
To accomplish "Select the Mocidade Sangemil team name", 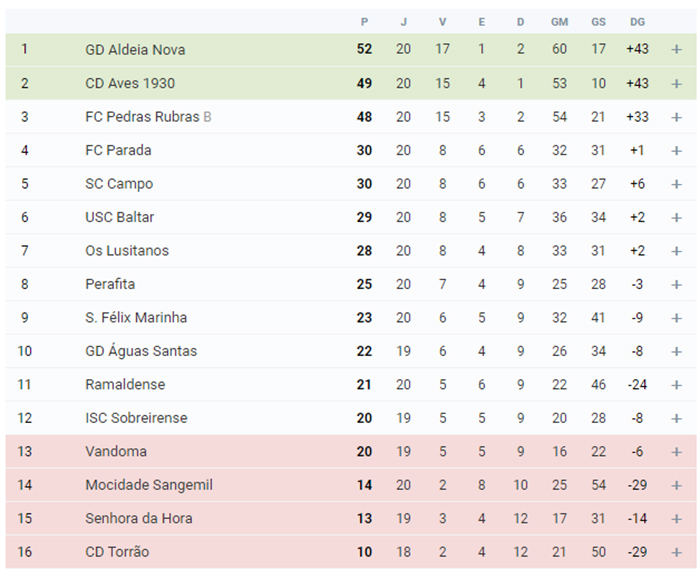I will [149, 485].
